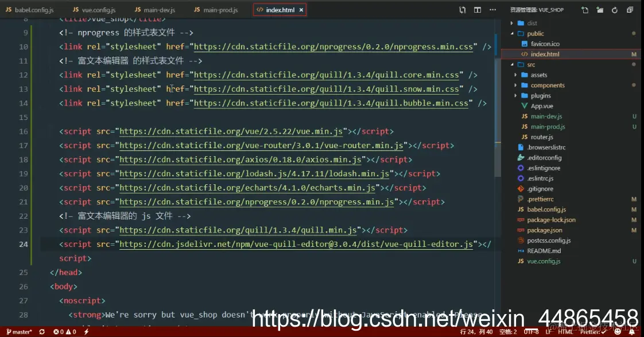
Task: Expand the plugins folder arrow
Action: (515, 95)
